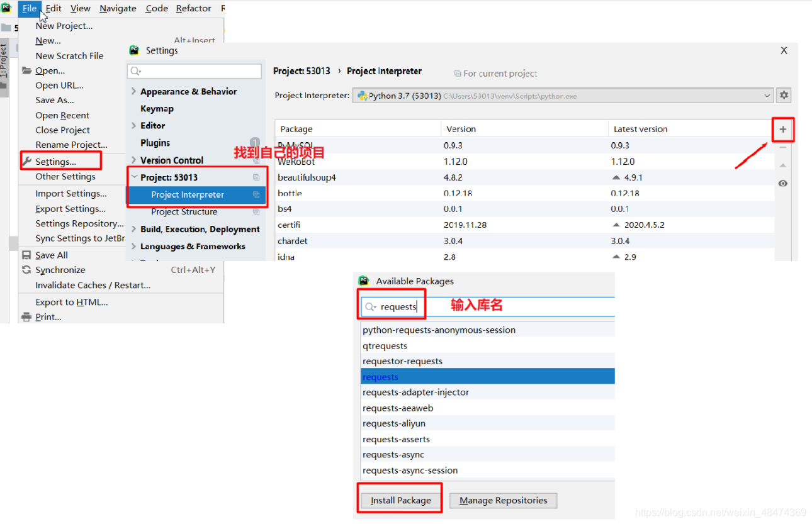Select requests in the package list
The height and width of the screenshot is (524, 812).
coord(488,377)
